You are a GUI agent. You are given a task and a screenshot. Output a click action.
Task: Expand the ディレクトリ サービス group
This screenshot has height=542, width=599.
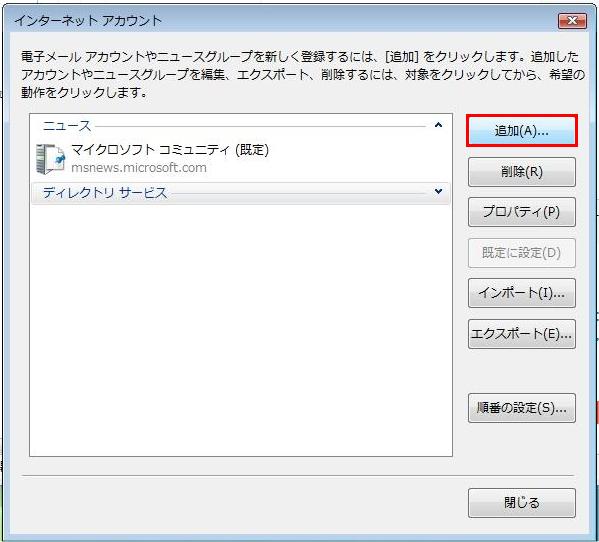point(439,191)
